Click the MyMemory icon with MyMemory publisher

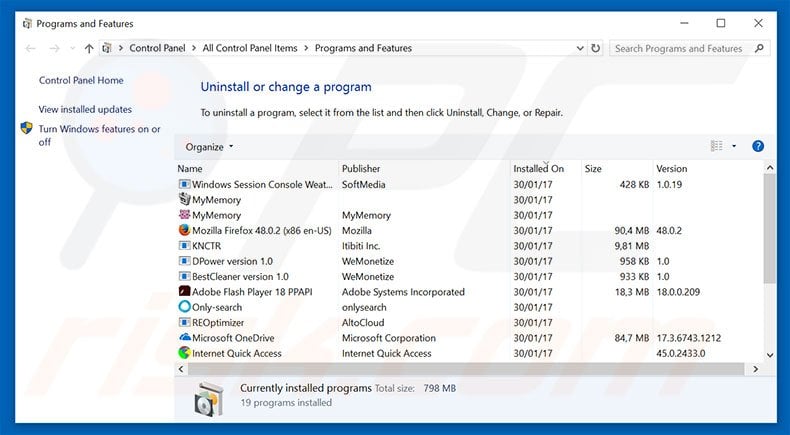185,215
